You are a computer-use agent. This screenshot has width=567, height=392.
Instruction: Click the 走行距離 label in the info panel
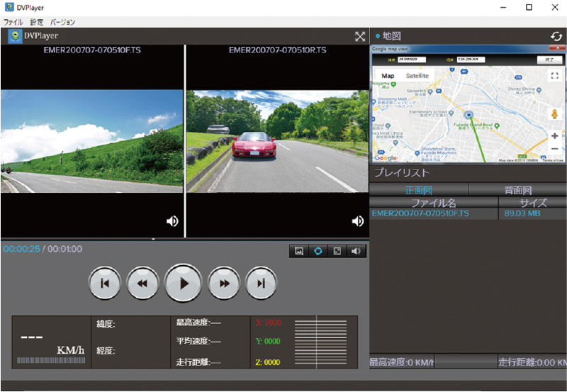coord(198,362)
